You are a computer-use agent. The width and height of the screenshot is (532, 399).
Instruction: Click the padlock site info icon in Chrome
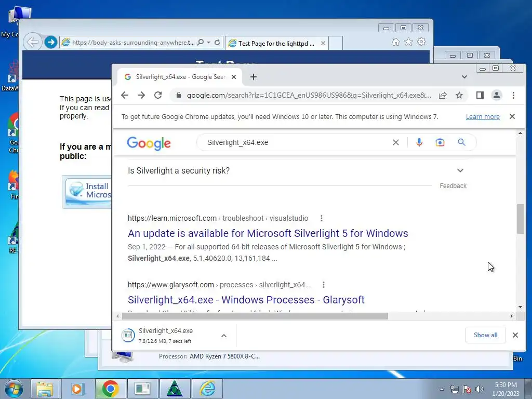point(179,96)
